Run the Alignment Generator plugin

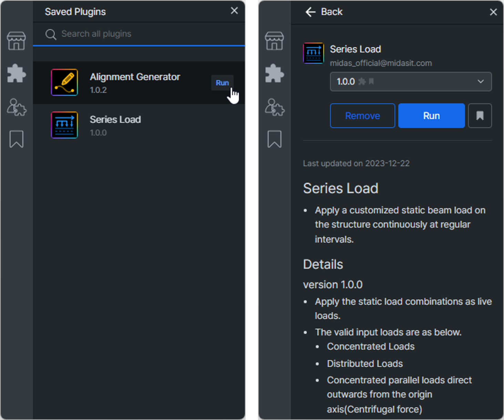pos(222,83)
